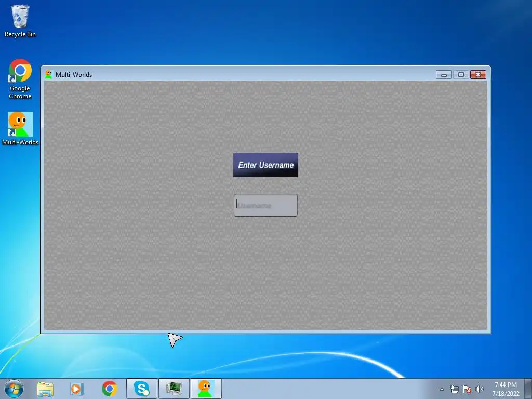Open the volume speaker icon
This screenshot has width=532, height=399.
480,389
